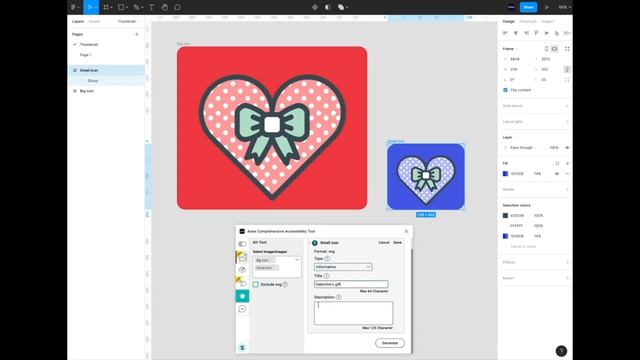Image resolution: width=640 pixels, height=360 pixels.
Task: Click the Fill color swatch
Action: click(505, 173)
